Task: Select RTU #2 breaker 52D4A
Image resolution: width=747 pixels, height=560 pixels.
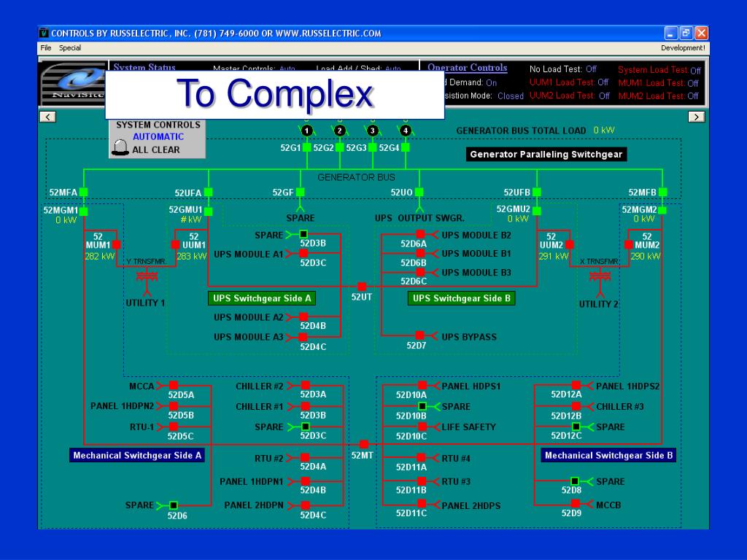Action: coord(305,458)
